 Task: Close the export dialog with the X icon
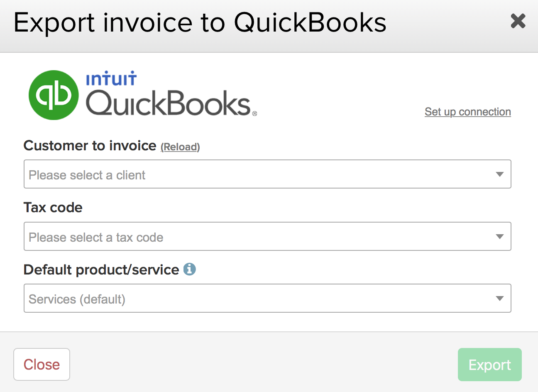click(x=518, y=21)
